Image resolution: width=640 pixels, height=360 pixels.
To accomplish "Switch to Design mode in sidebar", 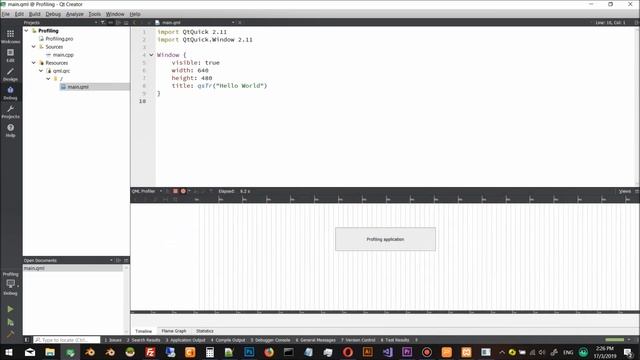I will [10, 74].
